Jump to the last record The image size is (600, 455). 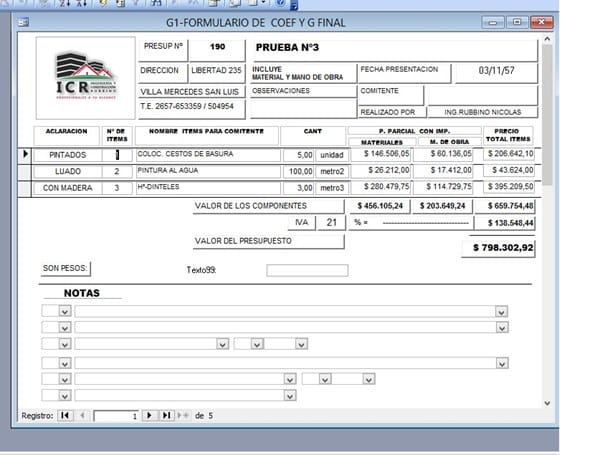[166, 415]
